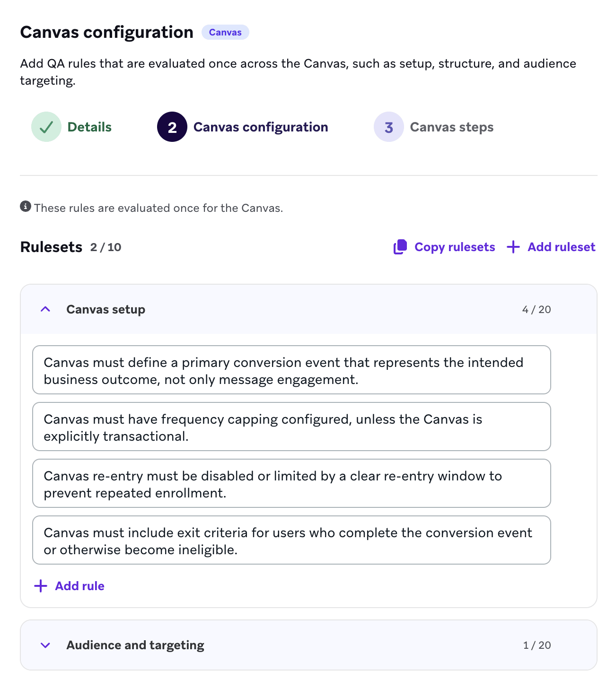Switch to the Canvas steps step

click(451, 127)
